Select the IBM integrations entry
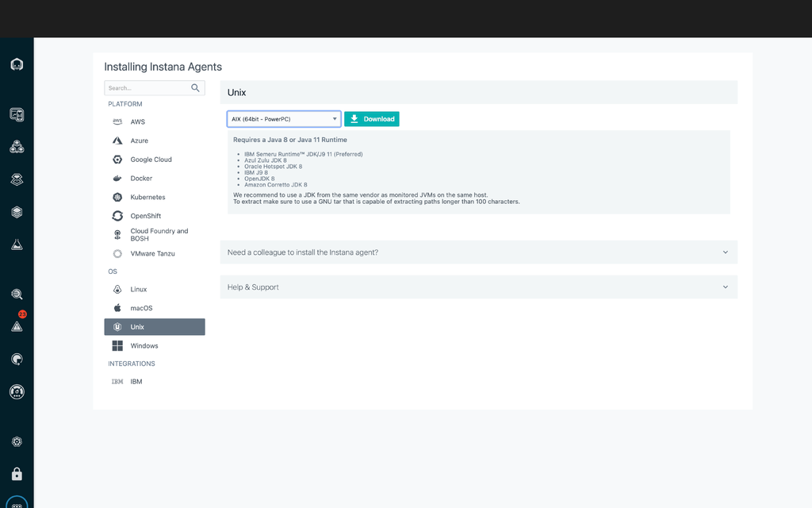The height and width of the screenshot is (508, 812). [136, 381]
